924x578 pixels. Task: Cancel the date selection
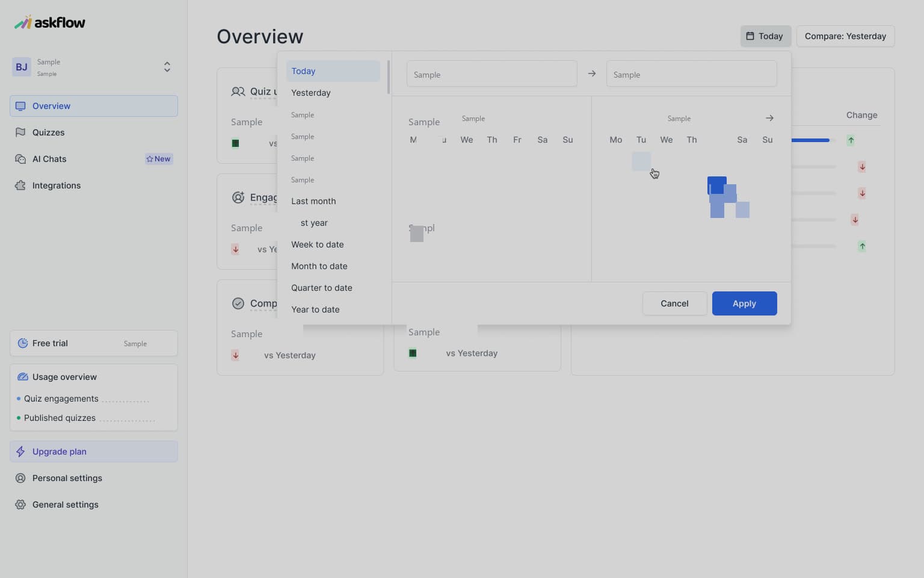tap(675, 303)
